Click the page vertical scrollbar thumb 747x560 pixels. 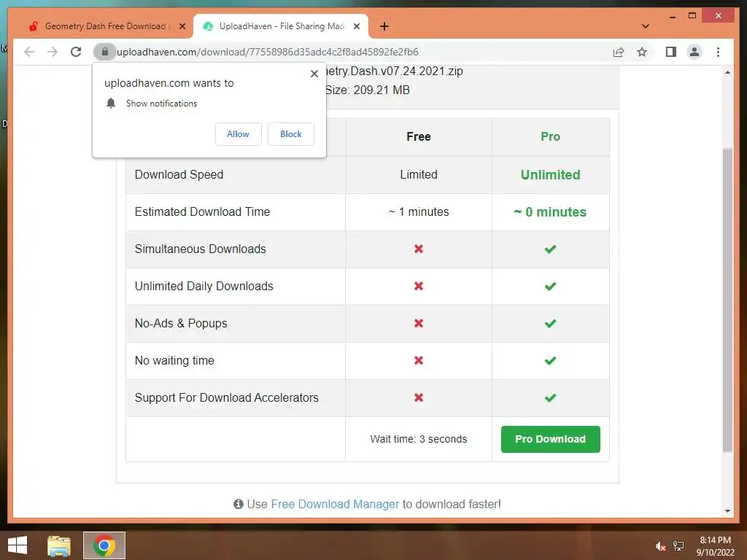pyautogui.click(x=727, y=300)
